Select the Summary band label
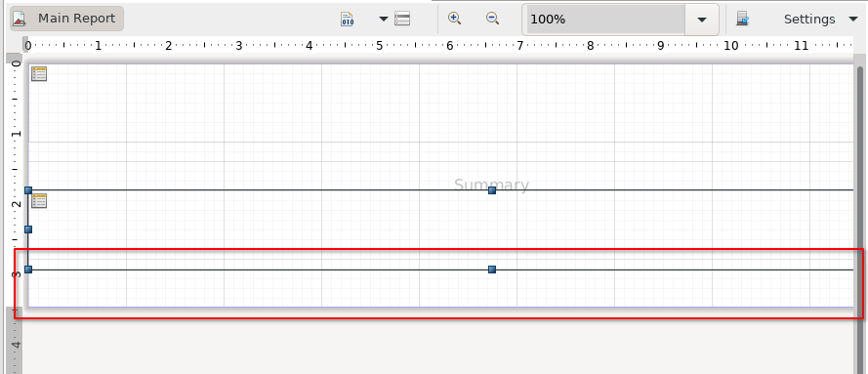868x374 pixels. [x=491, y=185]
